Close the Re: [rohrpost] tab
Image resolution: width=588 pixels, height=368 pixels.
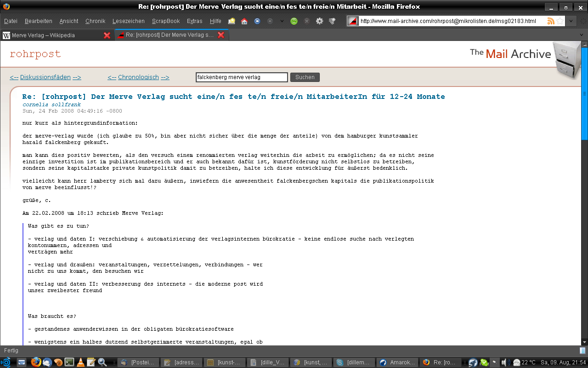tap(221, 35)
